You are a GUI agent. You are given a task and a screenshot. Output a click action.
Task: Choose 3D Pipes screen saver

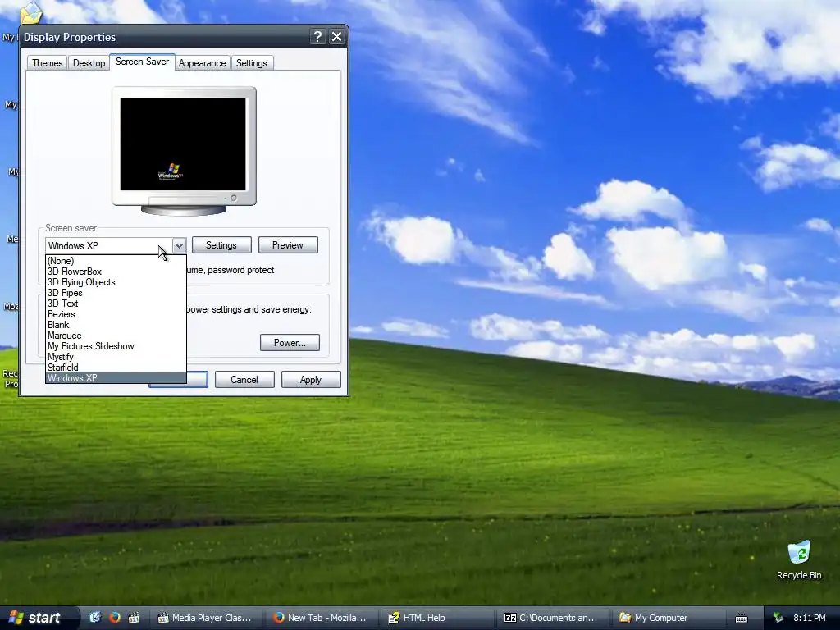116,293
